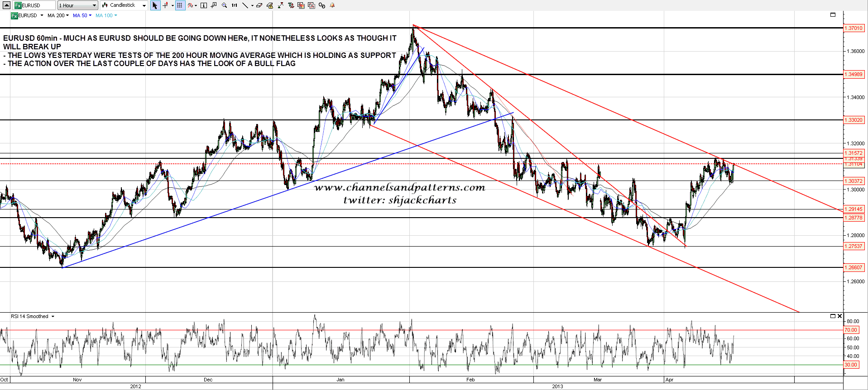Open the MA 50 indicator menu
Screen dimensions: 868x390
[82, 15]
